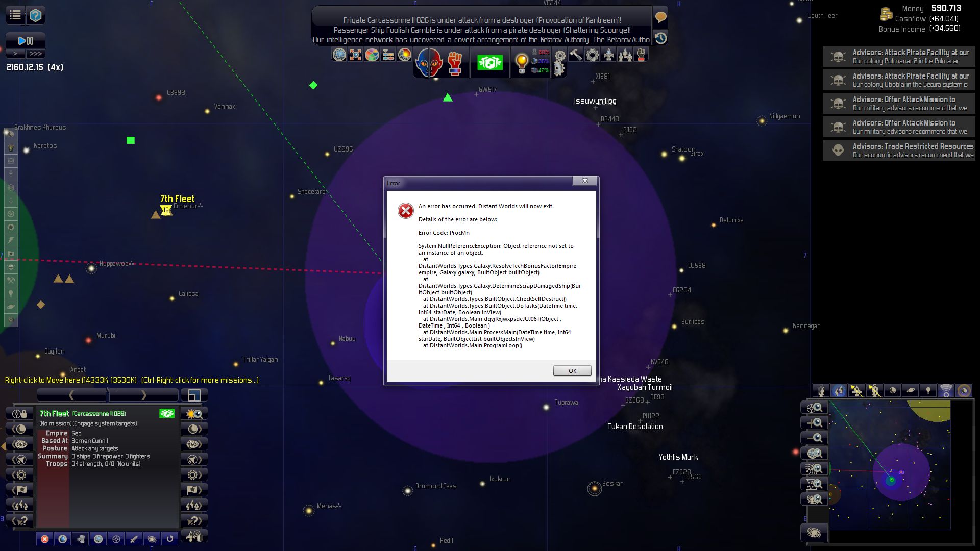
Task: Cycle to previous flag character button
Action: (19, 490)
